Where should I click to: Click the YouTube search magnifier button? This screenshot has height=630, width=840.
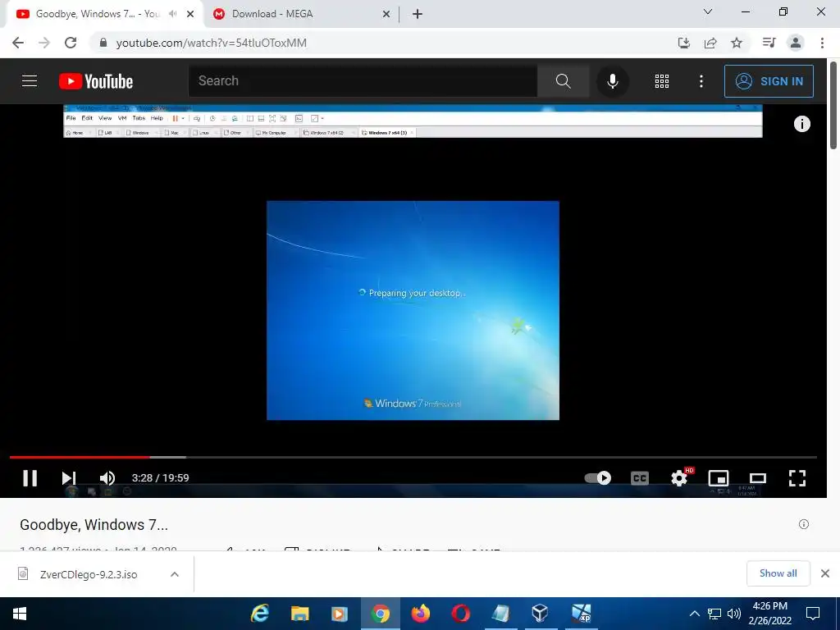click(x=563, y=81)
